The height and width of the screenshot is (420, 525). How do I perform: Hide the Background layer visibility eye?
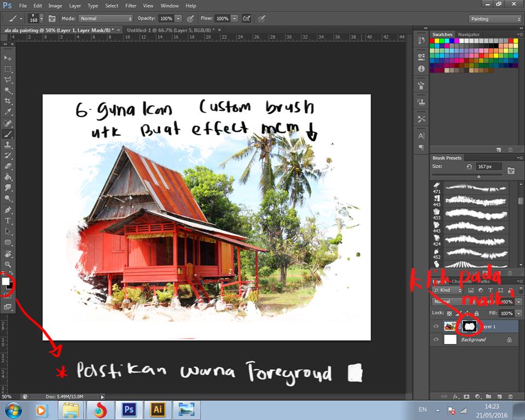pyautogui.click(x=436, y=340)
